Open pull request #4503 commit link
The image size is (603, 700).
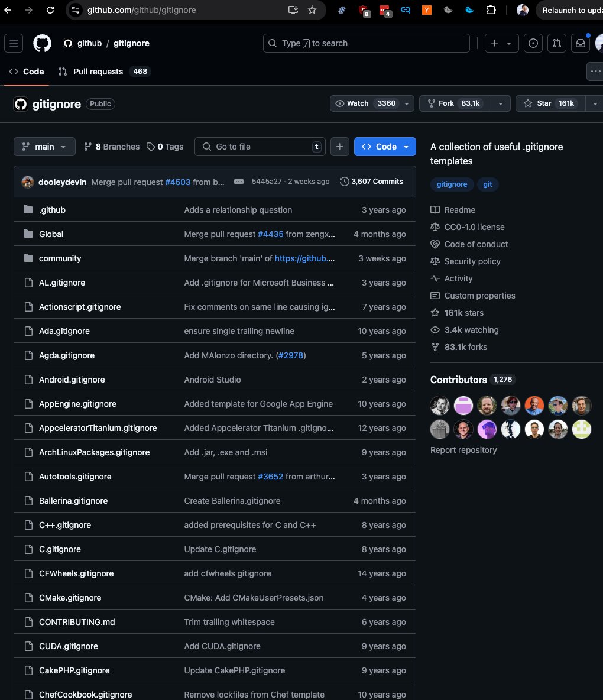tap(177, 182)
